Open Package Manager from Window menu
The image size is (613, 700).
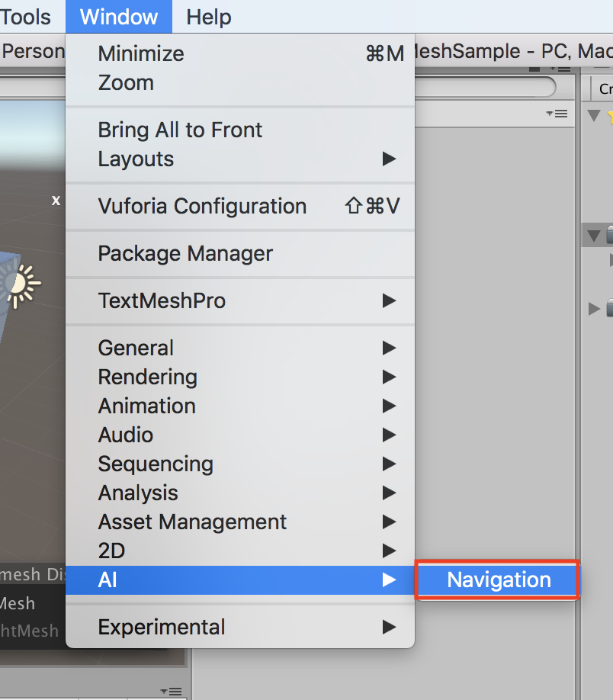[x=185, y=254]
